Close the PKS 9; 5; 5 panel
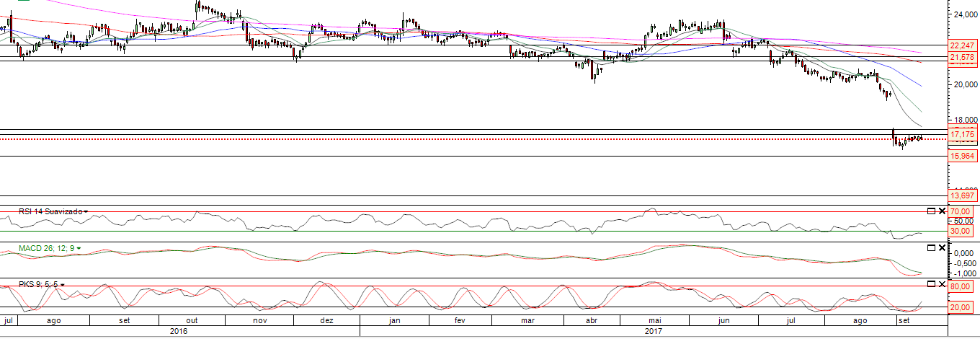 [942, 284]
